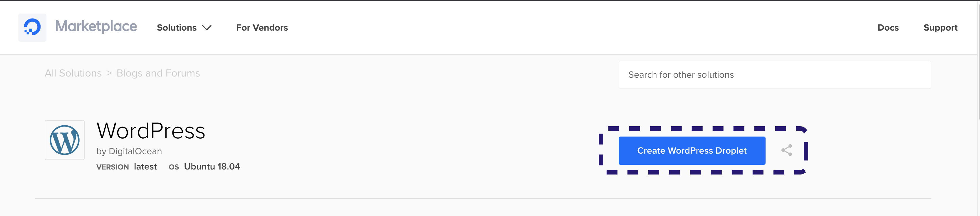
Task: Open the Solutions menu
Action: (x=177, y=28)
